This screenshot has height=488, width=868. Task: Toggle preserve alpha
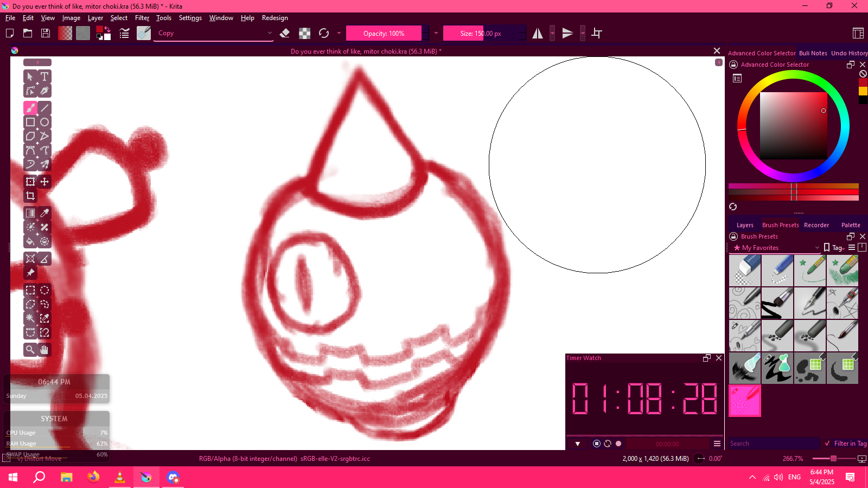[305, 33]
